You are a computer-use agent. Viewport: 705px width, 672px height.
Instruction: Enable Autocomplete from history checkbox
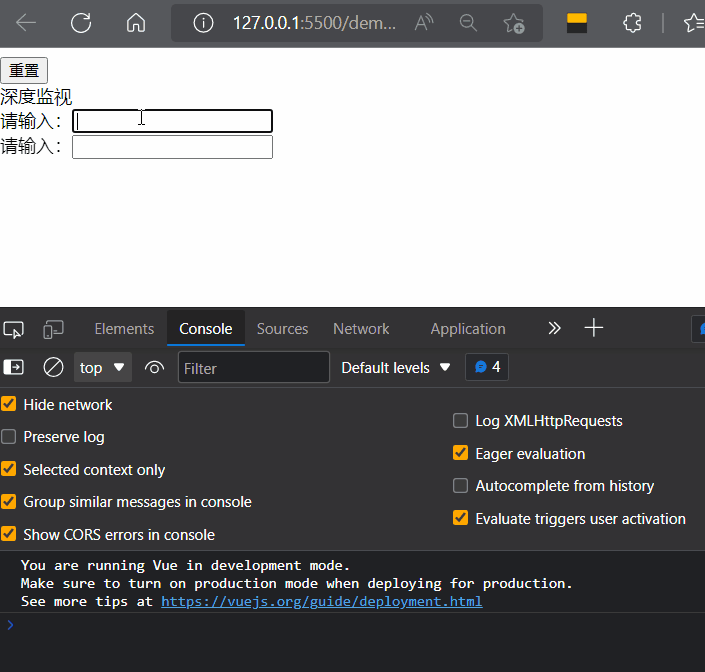point(460,485)
